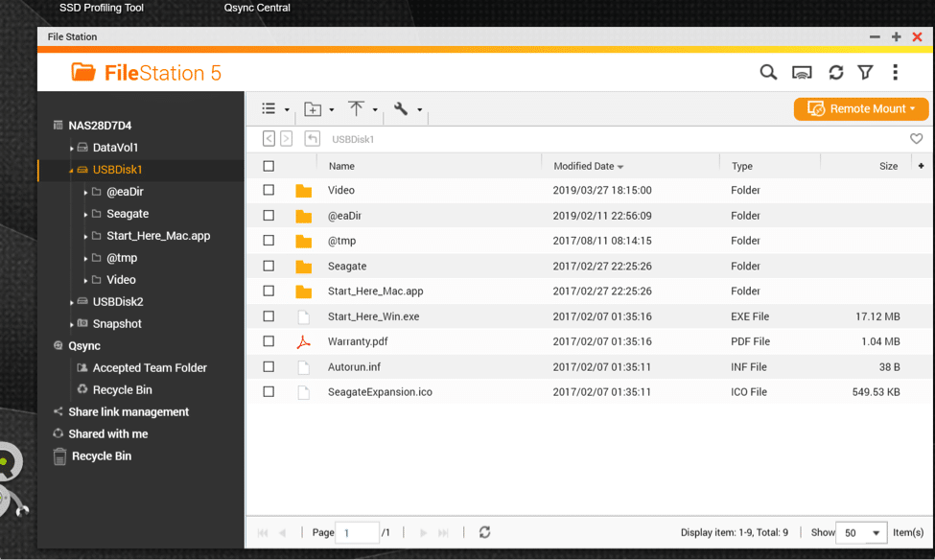Check the box for @tmp folder
Viewport: 935px width, 560px height.
(269, 241)
